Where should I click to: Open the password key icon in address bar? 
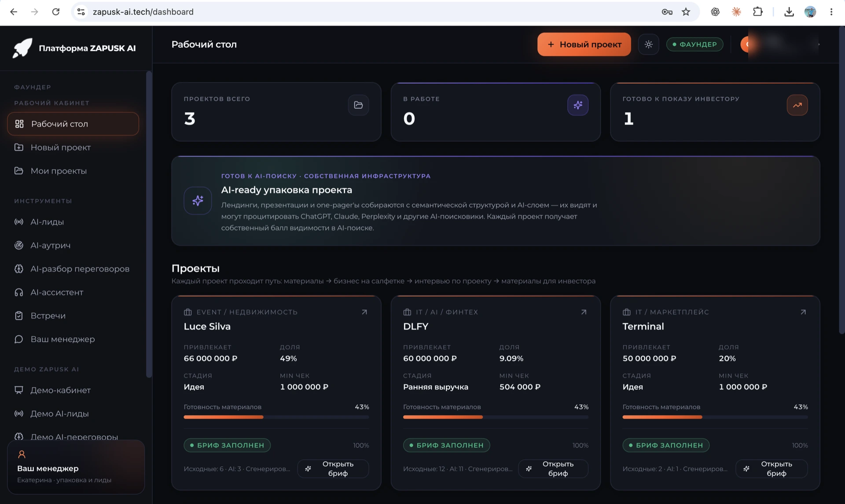pos(667,12)
